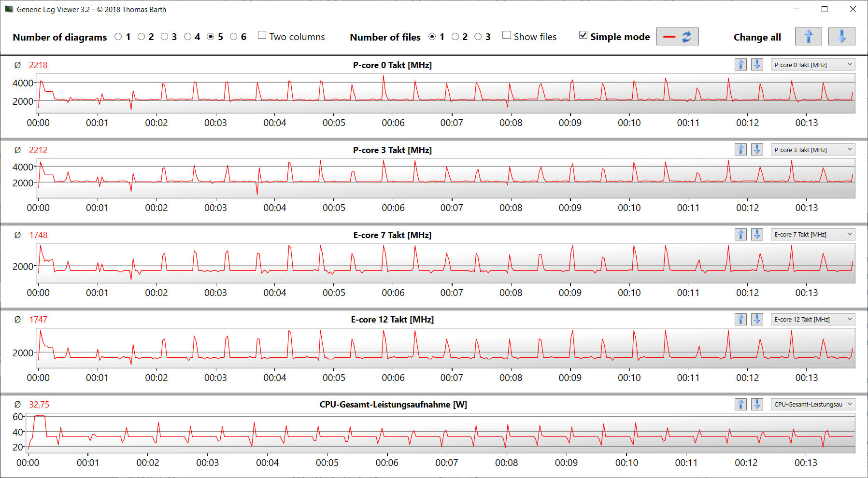Open the CPU-Gesamt-Leistungsaufnahme dropdown
This screenshot has width=868, height=478.
coord(812,405)
